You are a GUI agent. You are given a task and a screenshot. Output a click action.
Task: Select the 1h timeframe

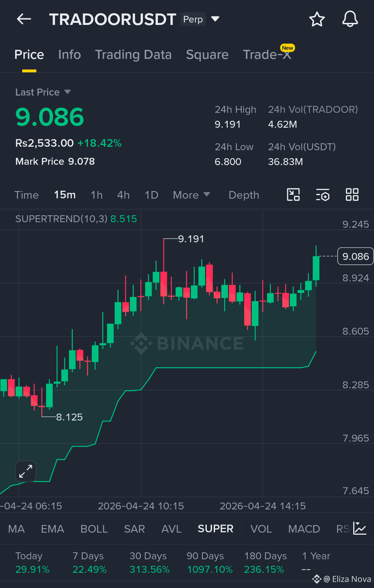(x=97, y=195)
